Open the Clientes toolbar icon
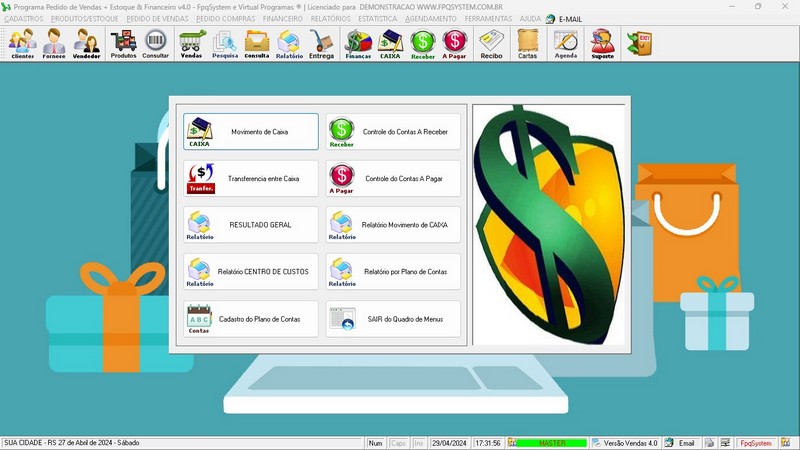The image size is (800, 450). (22, 44)
